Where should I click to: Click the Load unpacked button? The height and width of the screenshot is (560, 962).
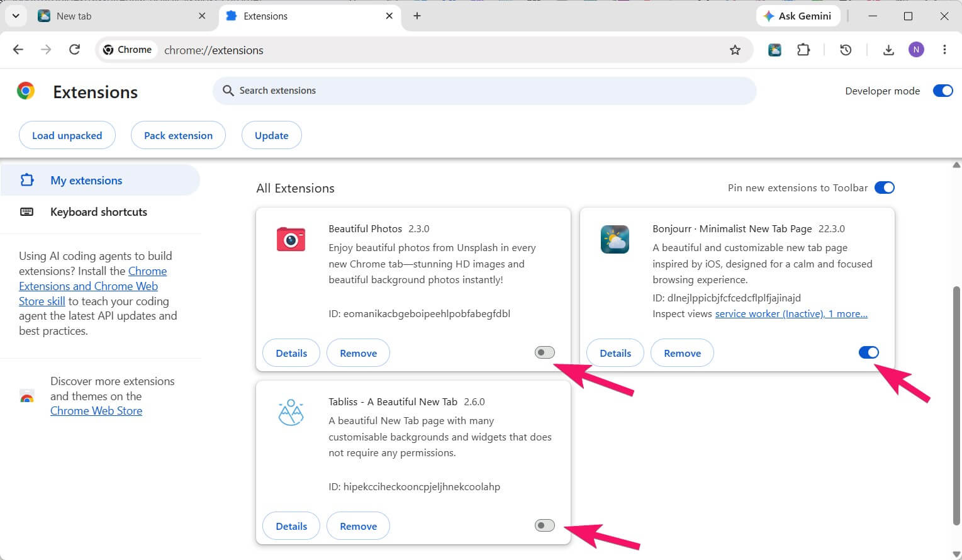[67, 135]
